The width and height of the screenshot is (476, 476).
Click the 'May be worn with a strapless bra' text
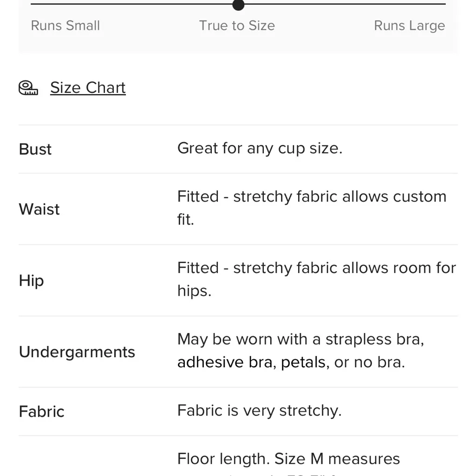pos(300,339)
